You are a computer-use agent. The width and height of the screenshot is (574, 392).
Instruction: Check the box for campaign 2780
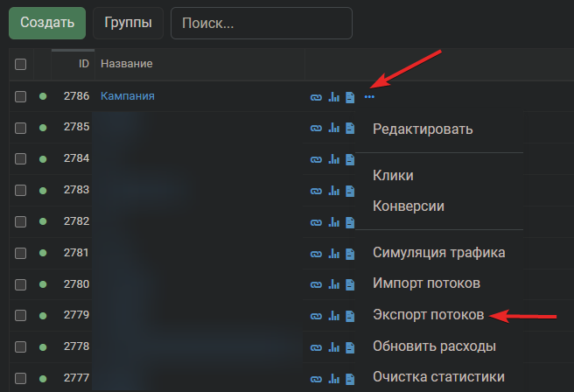(x=20, y=284)
